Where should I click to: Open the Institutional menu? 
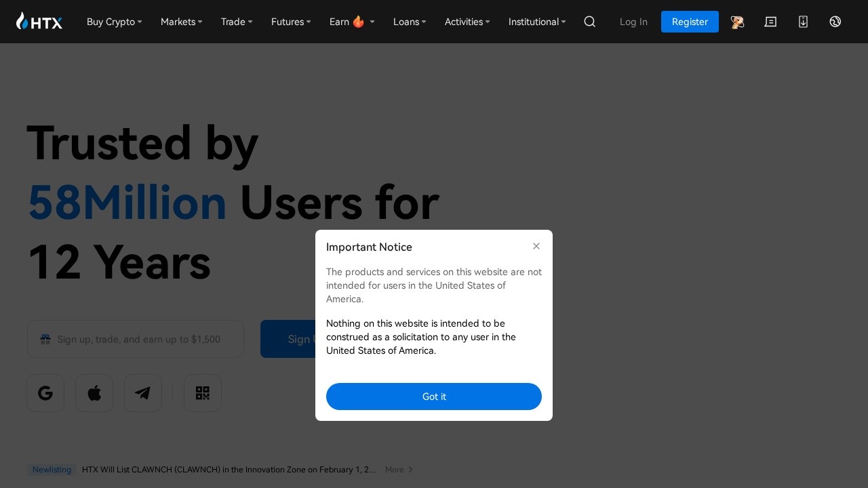click(536, 22)
